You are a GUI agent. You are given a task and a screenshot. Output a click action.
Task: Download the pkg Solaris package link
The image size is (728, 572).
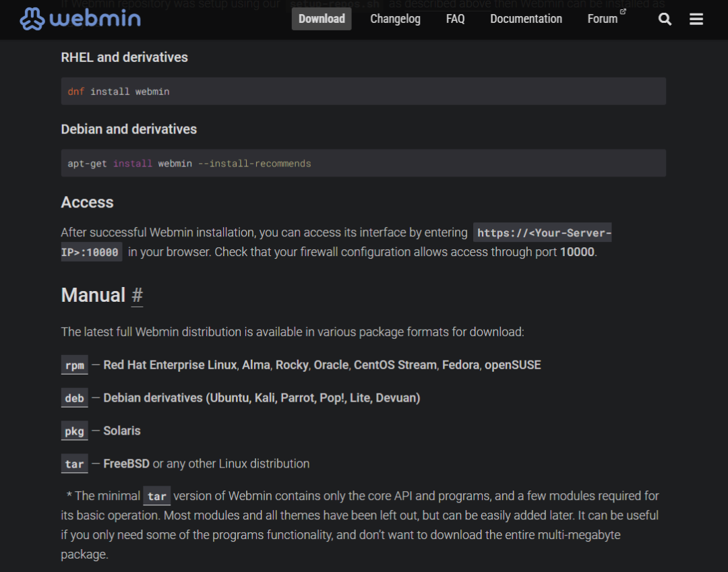[74, 431]
